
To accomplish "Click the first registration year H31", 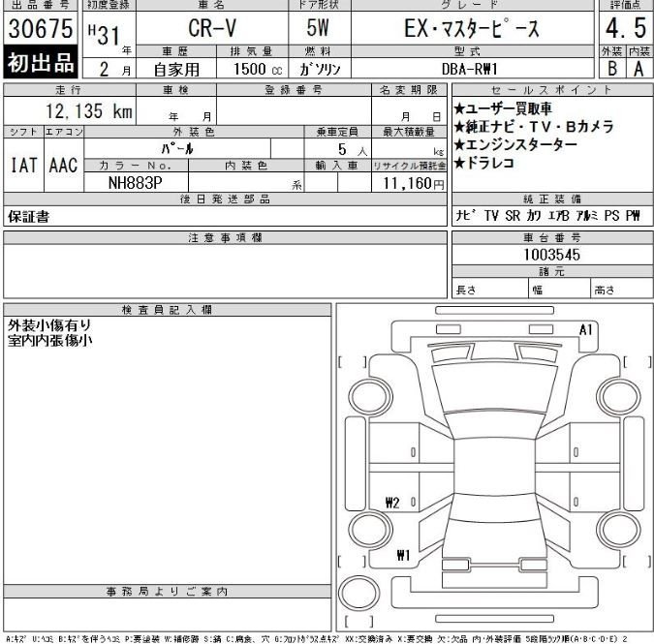I will pos(104,35).
